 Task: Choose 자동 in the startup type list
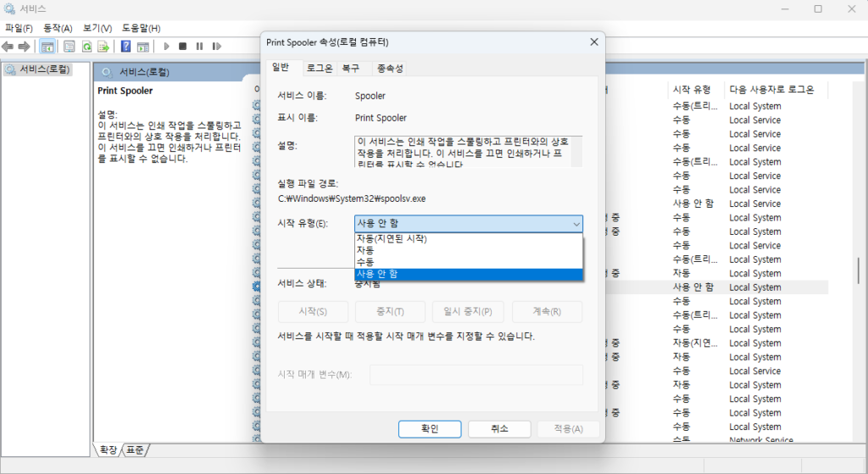click(x=468, y=250)
